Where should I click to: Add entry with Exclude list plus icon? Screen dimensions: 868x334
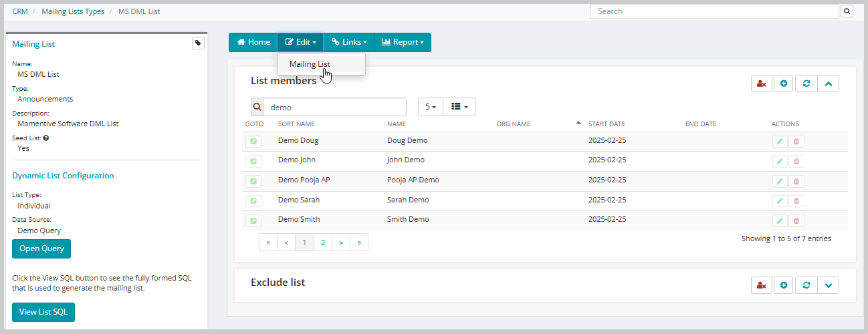click(x=784, y=285)
